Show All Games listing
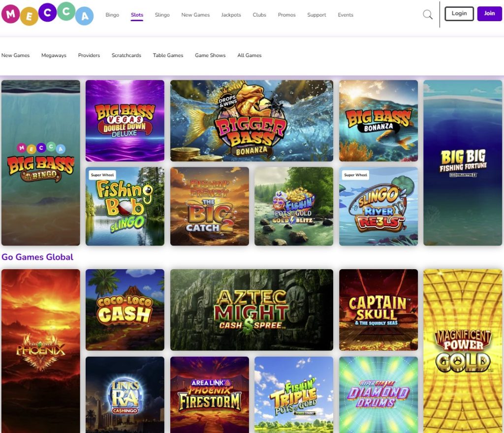The image size is (504, 433). [249, 55]
